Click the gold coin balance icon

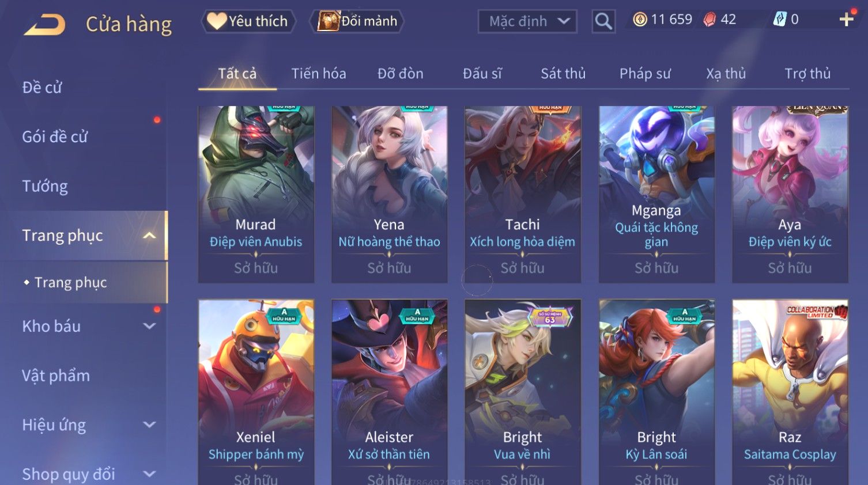(640, 20)
